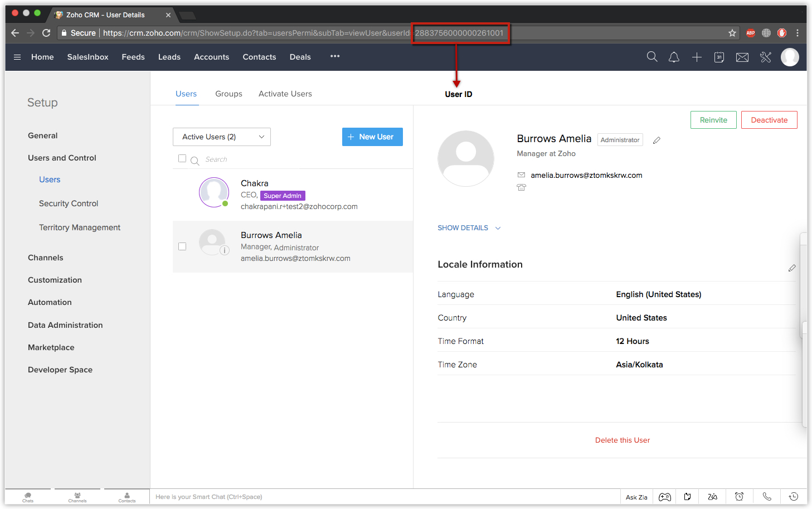The image size is (812, 509).
Task: Open the recent history clock icon
Action: 794,497
